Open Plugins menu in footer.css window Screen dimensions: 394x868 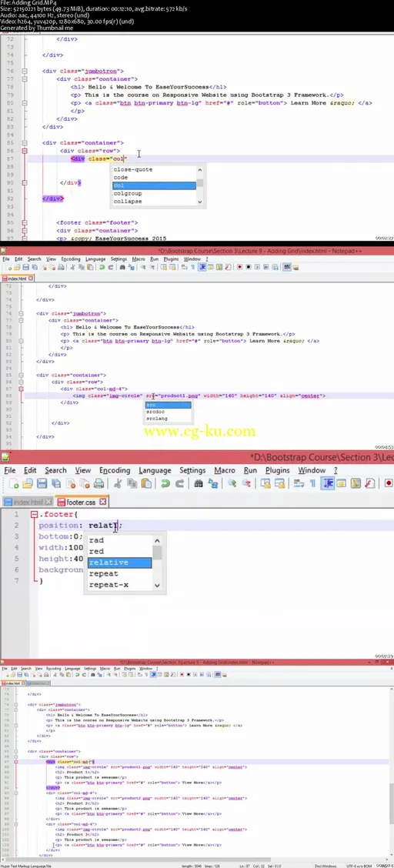277,470
